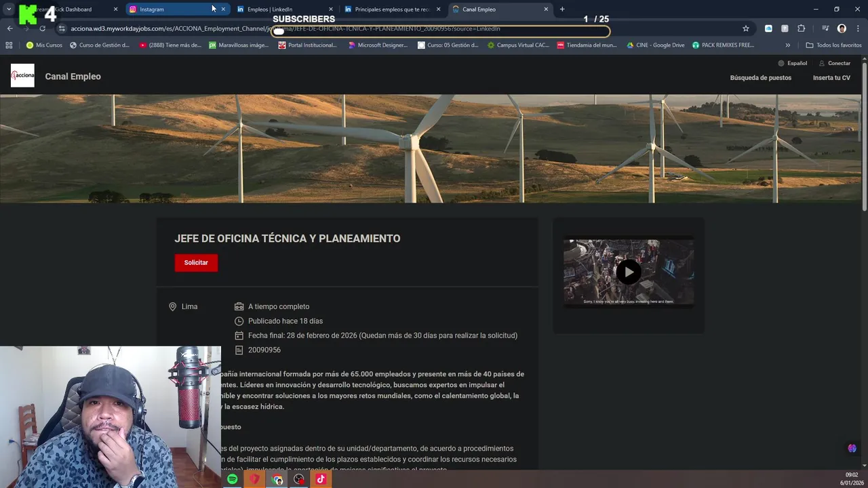Open the Español language selector
The height and width of the screenshot is (488, 868).
pyautogui.click(x=792, y=63)
